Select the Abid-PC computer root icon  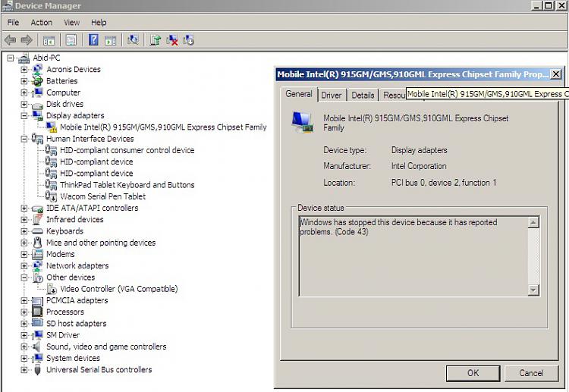[x=24, y=58]
